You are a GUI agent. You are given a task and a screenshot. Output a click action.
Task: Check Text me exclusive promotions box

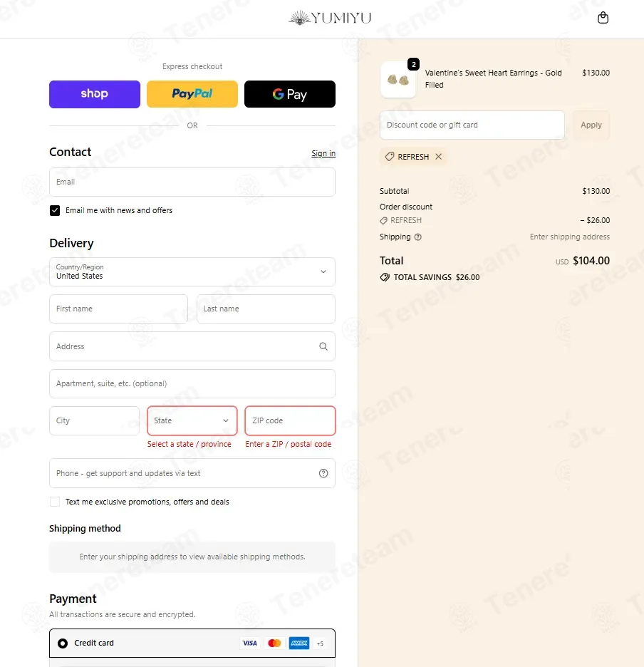[x=55, y=502]
